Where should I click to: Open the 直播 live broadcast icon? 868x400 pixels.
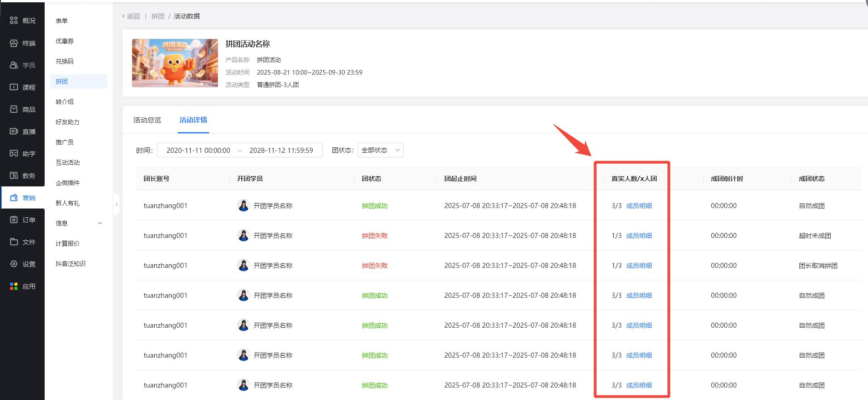[14, 132]
